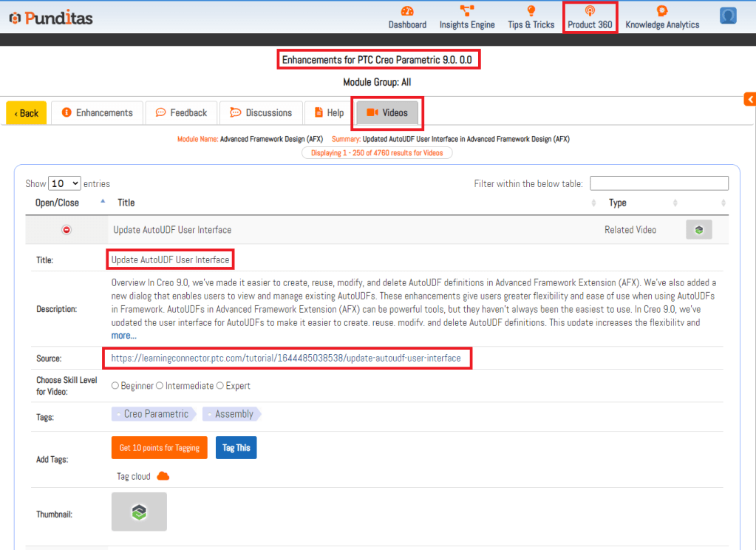Screen dimensions: 756x550
Task: Select Expert skill level
Action: (x=220, y=386)
